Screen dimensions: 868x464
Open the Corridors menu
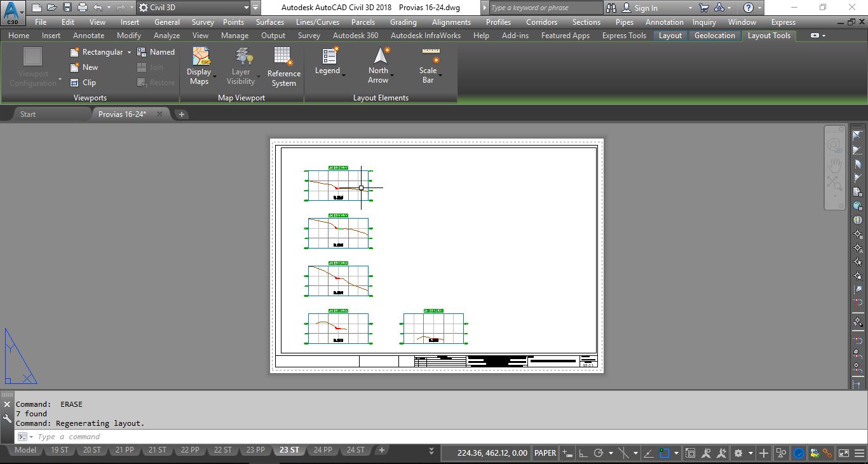point(541,22)
